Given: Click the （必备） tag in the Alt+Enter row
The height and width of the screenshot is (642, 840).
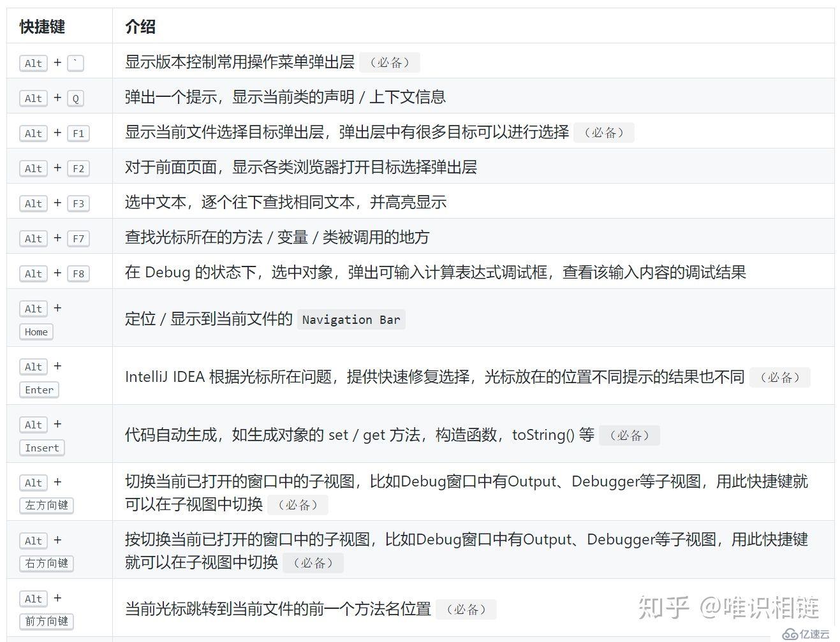Looking at the screenshot, I should [780, 377].
